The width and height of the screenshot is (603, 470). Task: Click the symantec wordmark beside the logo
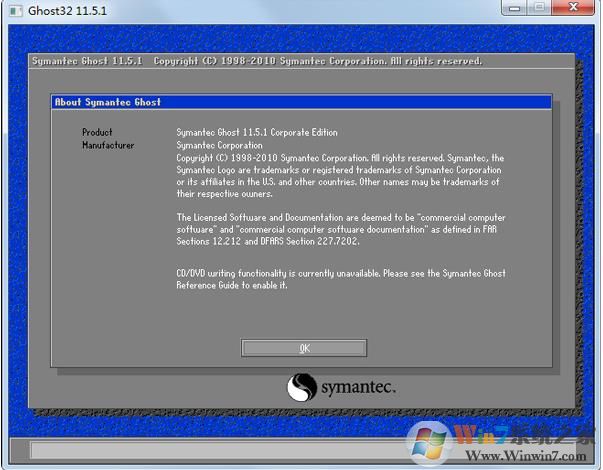[x=358, y=387]
